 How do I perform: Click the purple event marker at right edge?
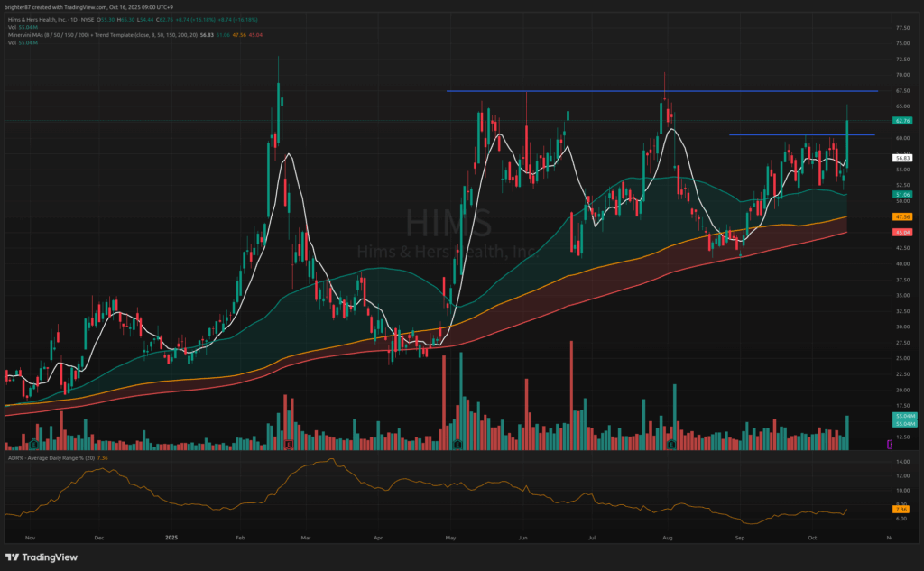click(890, 444)
